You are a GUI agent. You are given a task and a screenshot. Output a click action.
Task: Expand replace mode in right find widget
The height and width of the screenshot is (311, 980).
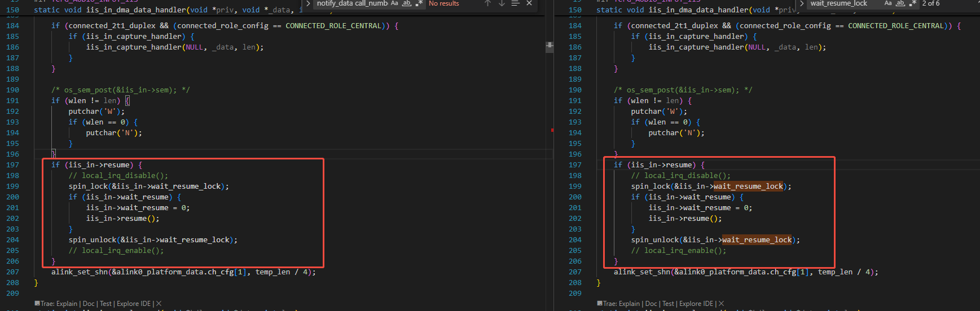click(x=802, y=3)
